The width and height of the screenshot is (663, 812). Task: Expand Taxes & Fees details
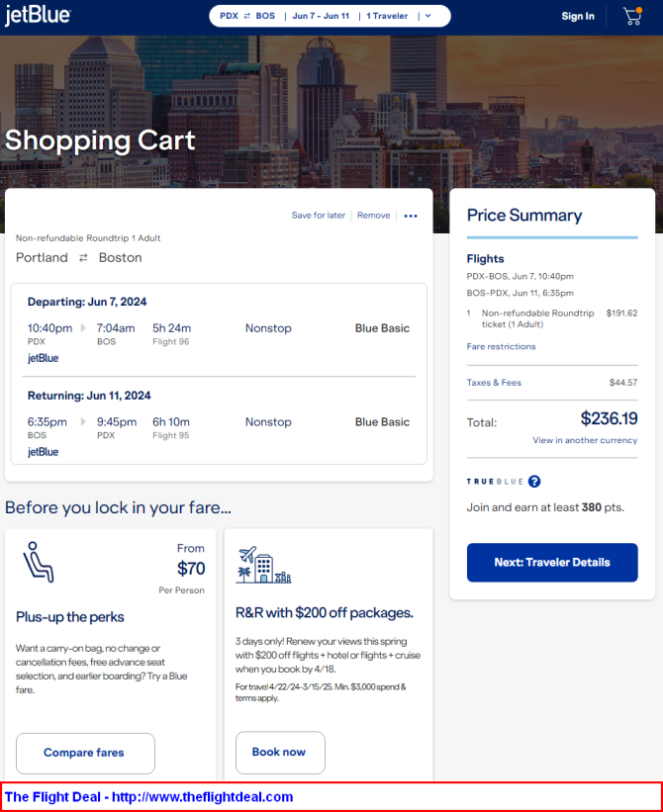(x=494, y=383)
